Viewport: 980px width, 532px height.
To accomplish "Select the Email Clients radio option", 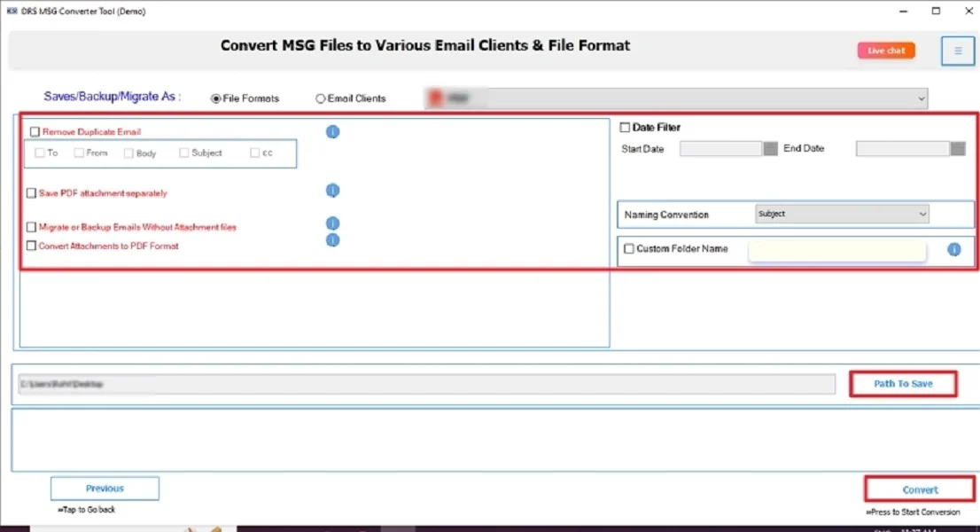I will 321,99.
